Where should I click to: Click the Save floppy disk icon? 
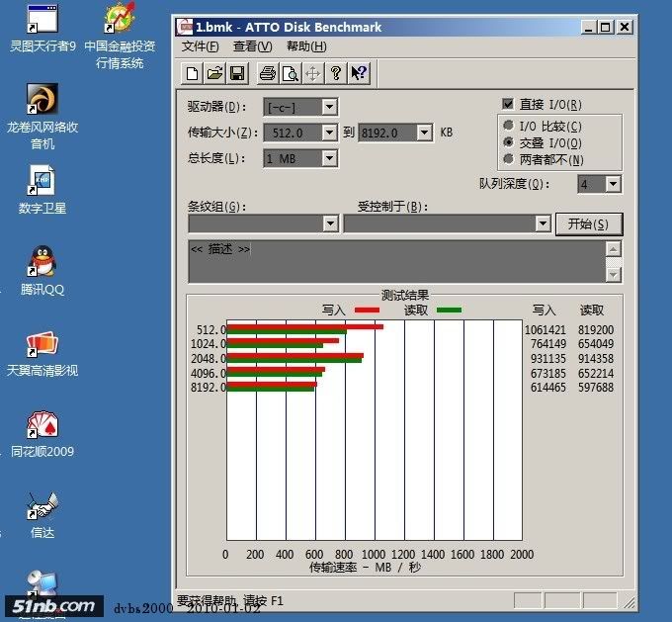pyautogui.click(x=237, y=73)
